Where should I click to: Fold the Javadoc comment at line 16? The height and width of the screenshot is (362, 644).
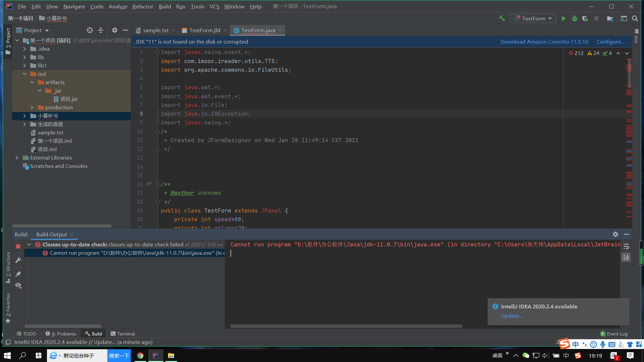tap(158, 184)
